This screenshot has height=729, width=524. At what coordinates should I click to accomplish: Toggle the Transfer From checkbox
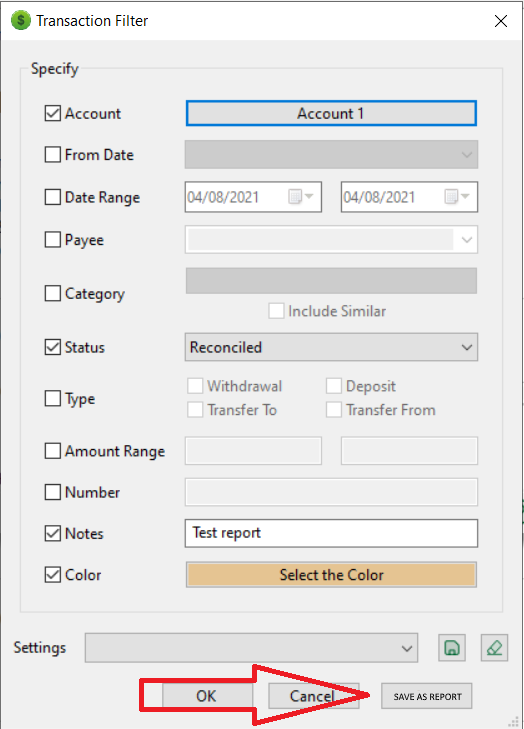[333, 410]
